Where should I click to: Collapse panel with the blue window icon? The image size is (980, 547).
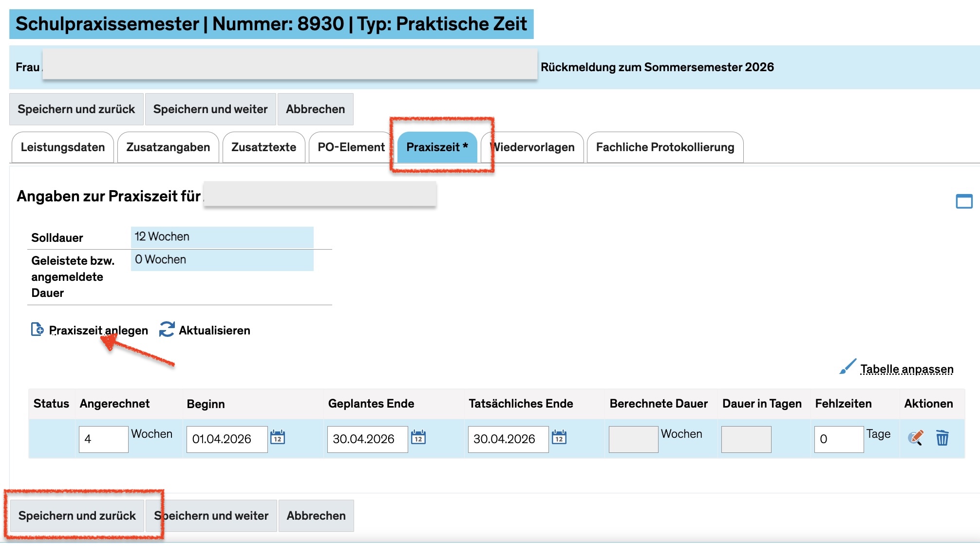coord(964,201)
